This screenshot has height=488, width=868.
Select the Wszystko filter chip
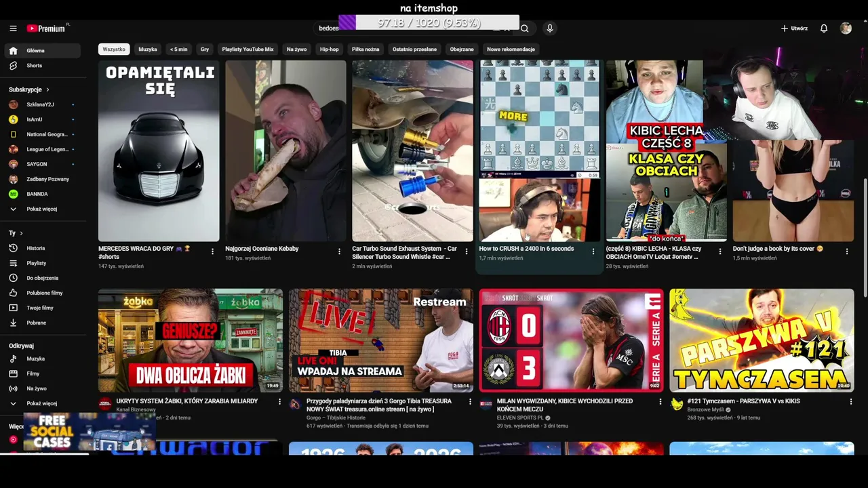point(114,49)
